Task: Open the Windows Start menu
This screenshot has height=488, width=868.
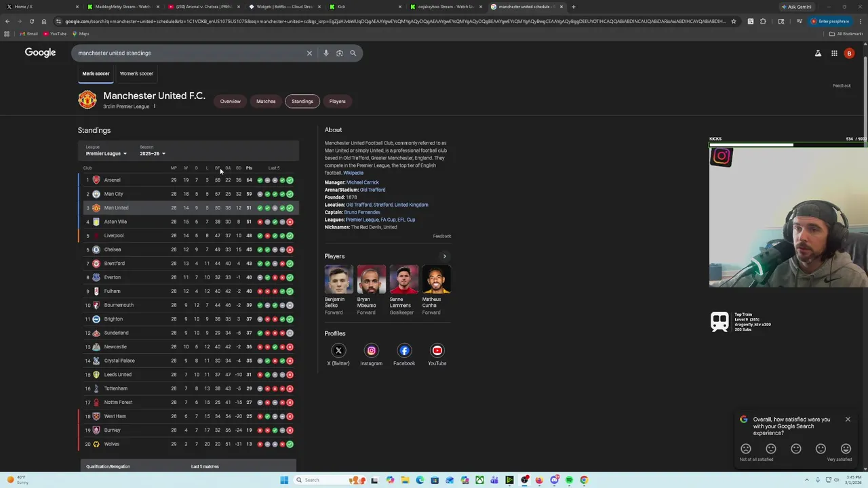Action: tap(284, 480)
